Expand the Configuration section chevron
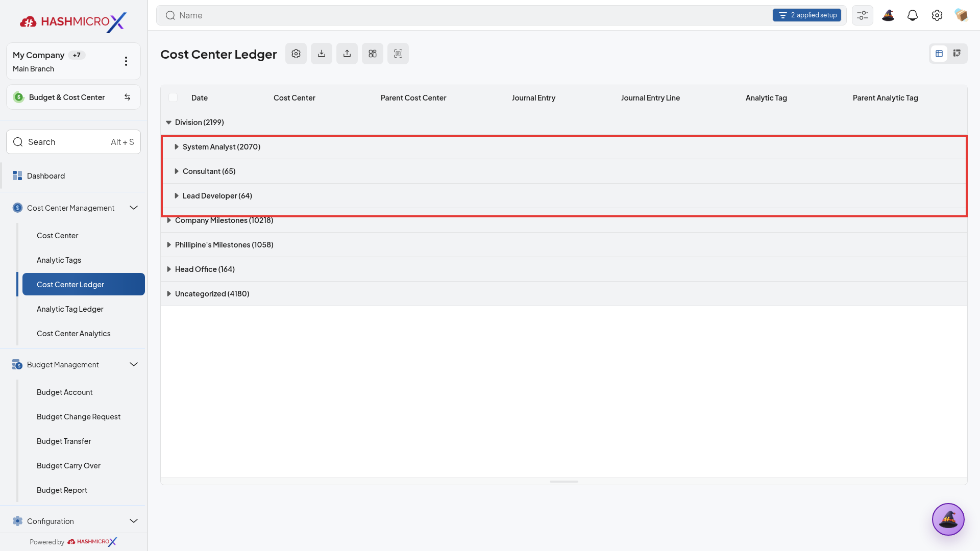This screenshot has width=980, height=551. [x=134, y=521]
